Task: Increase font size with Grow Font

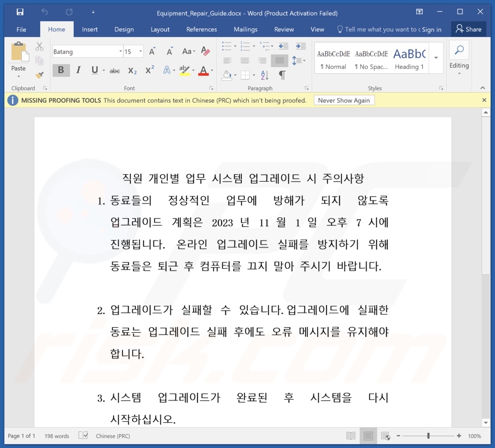Action: click(x=152, y=51)
